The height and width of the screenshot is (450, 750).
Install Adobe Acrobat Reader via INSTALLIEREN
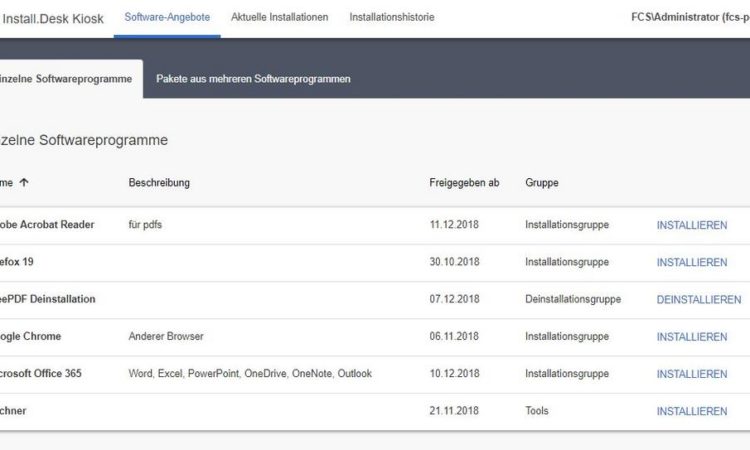[x=692, y=225]
